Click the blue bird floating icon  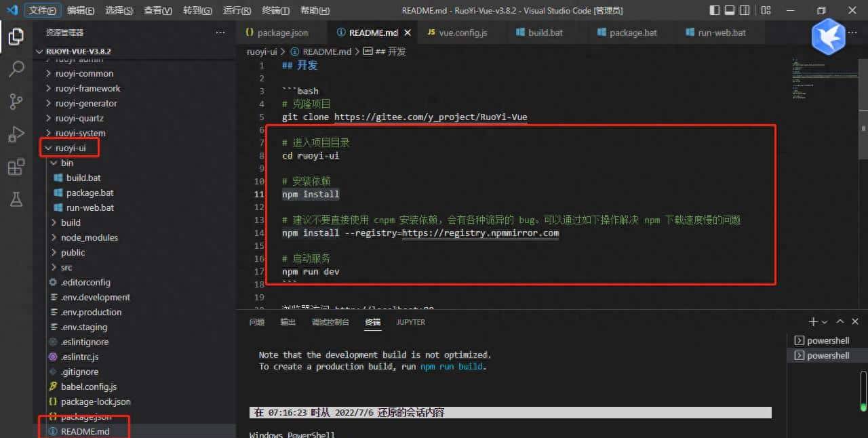[x=828, y=37]
